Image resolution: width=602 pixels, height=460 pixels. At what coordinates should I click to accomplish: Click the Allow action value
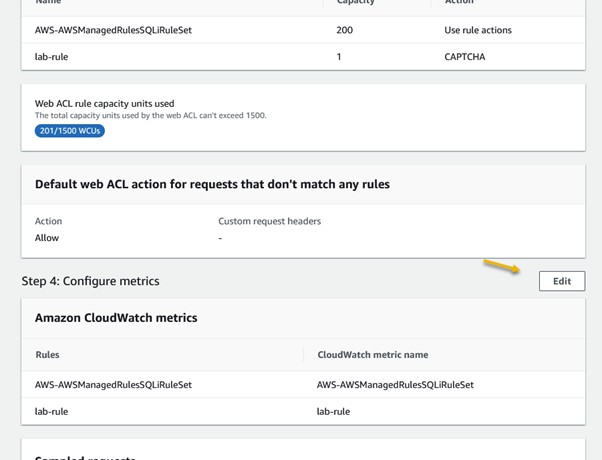coord(47,238)
